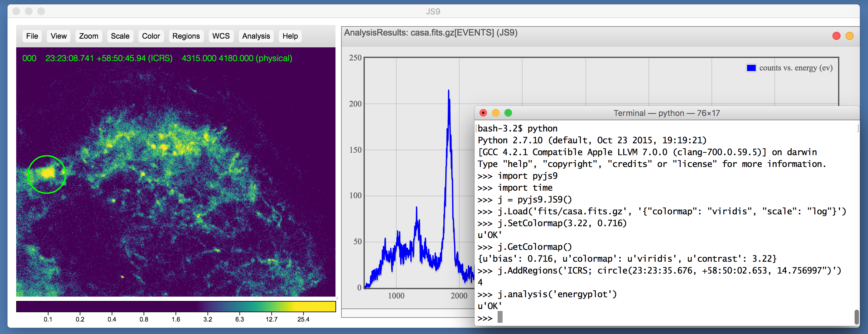Open the WCS menu
The width and height of the screenshot is (868, 334).
click(221, 36)
